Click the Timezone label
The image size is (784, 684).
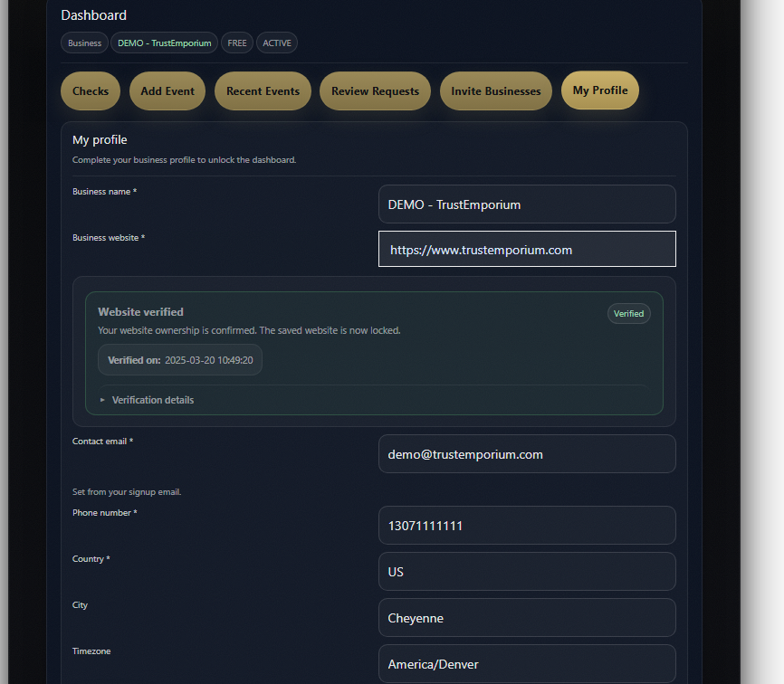point(91,651)
